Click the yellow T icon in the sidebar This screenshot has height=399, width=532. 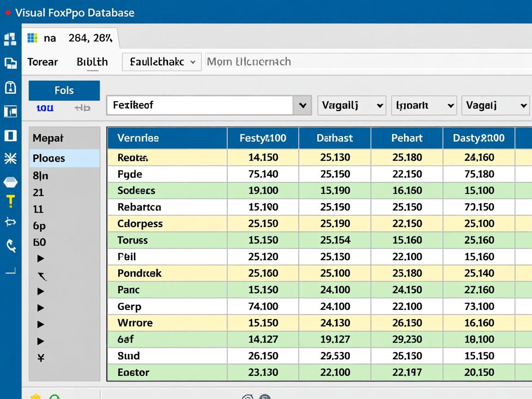[10, 201]
